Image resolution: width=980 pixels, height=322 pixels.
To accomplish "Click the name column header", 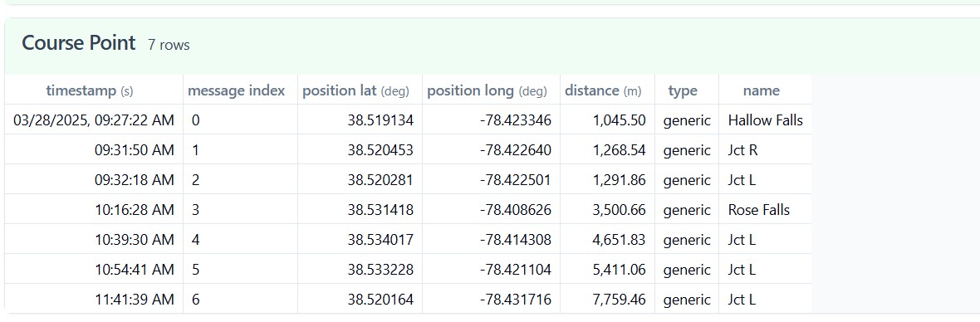I will point(762,90).
